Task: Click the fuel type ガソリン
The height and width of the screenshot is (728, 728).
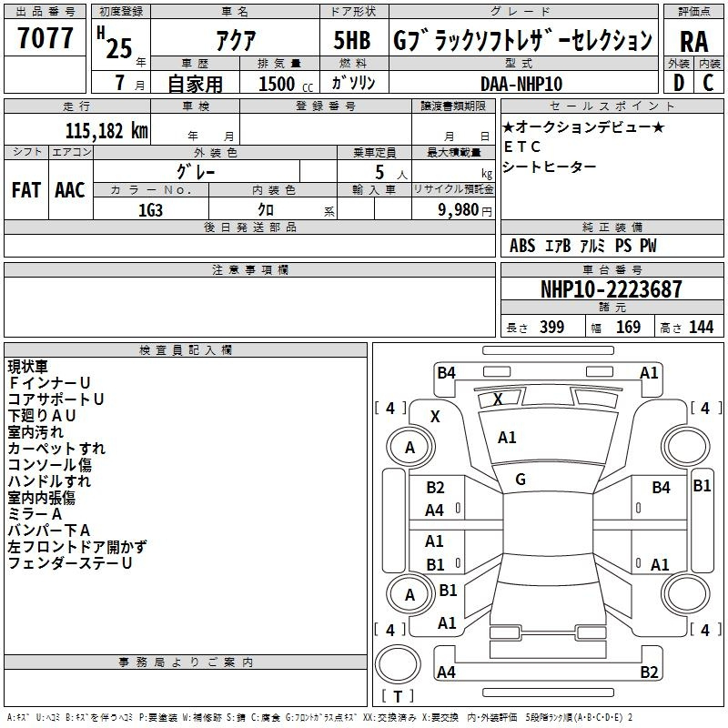Action: [353, 83]
